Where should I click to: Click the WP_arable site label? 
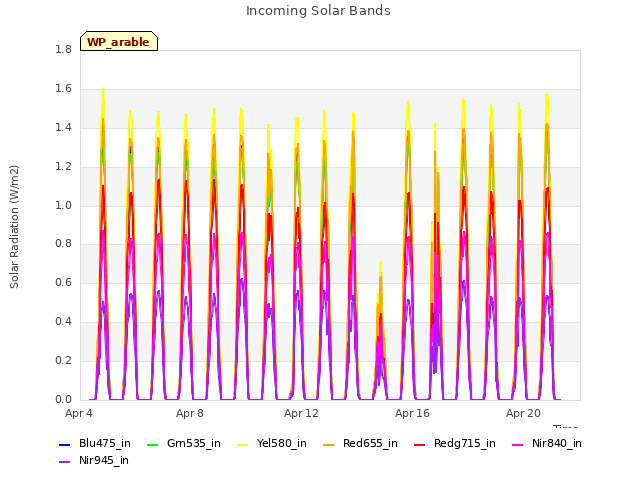coord(119,41)
